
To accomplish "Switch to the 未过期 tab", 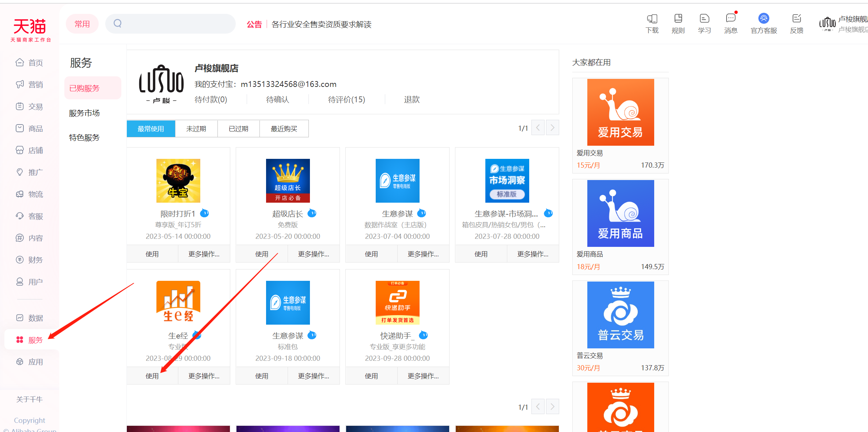I will click(196, 129).
